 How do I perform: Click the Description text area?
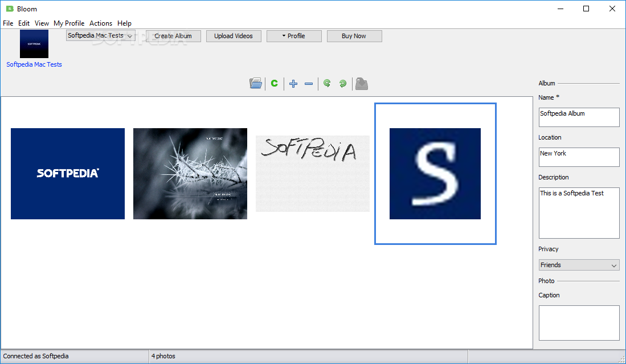pyautogui.click(x=579, y=213)
